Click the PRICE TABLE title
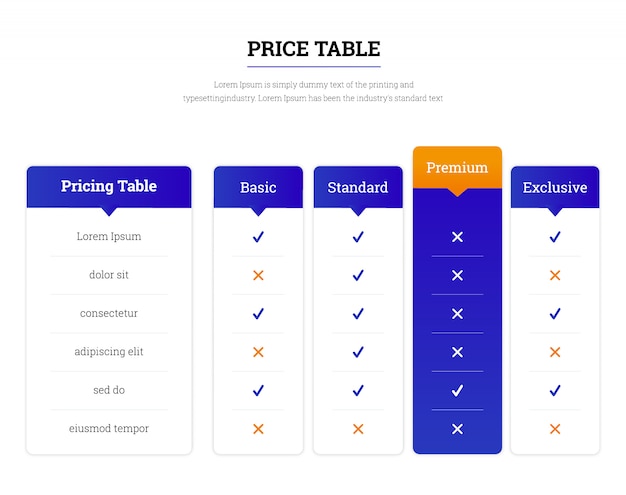Screen dimensions: 626x495 pyautogui.click(x=314, y=49)
